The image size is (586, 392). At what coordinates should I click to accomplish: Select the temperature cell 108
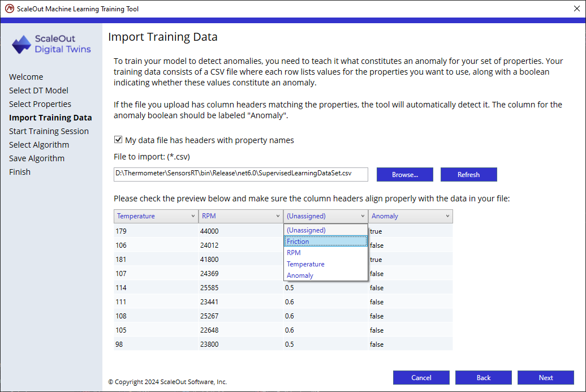[156, 316]
